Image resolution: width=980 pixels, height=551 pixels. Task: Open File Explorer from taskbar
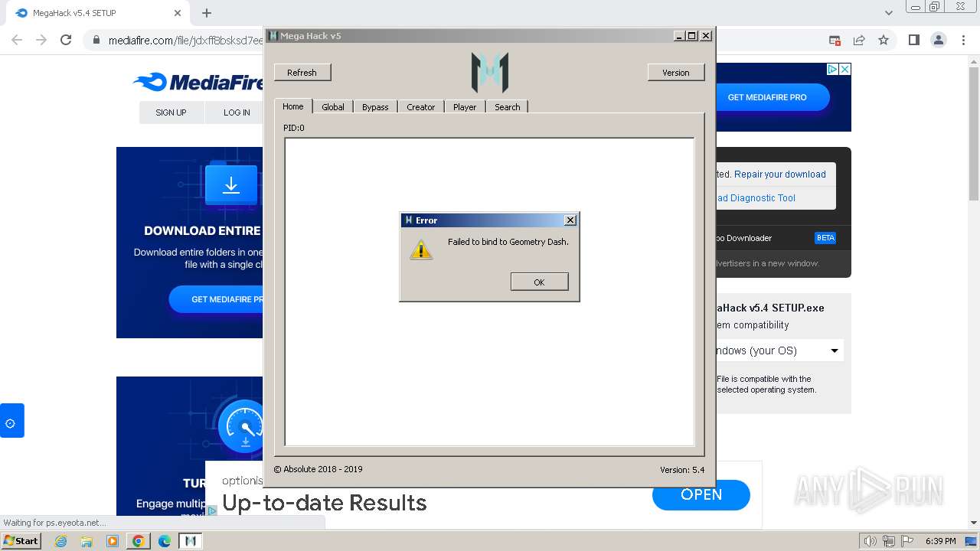[87, 541]
